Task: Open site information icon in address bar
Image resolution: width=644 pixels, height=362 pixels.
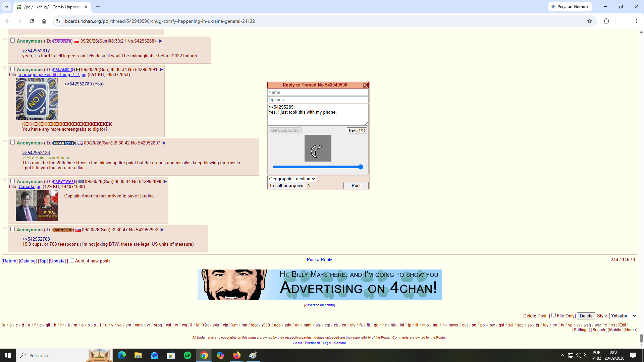Action: (x=58, y=21)
